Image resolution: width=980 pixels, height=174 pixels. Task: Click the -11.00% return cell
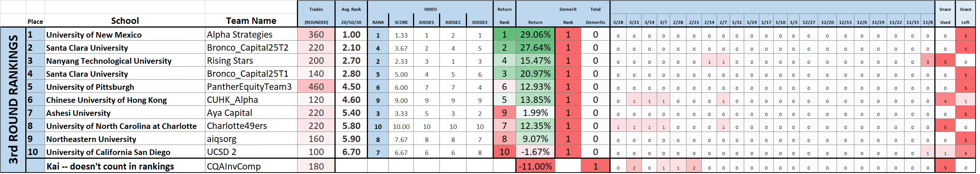(535, 167)
